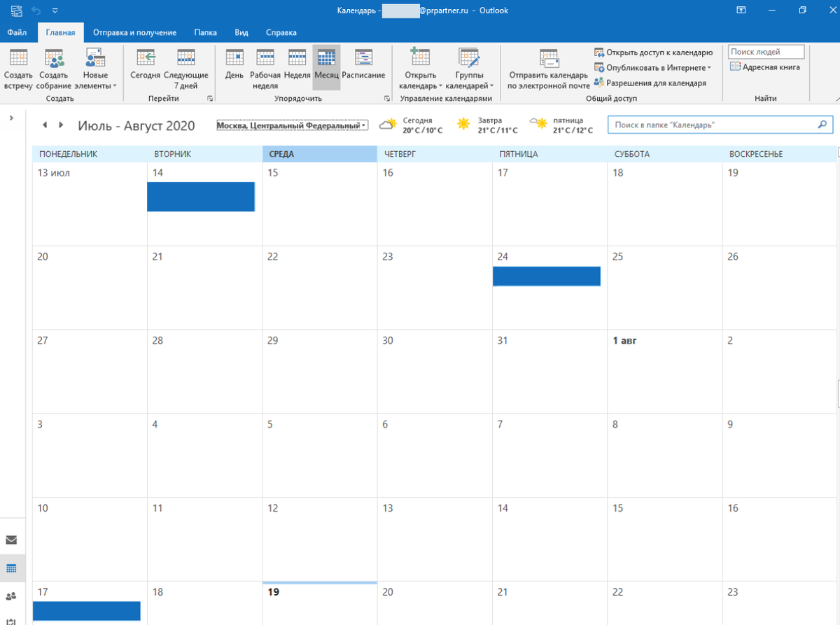Image resolution: width=840 pixels, height=625 pixels.
Task: Click the search magnifier icon
Action: (x=822, y=125)
